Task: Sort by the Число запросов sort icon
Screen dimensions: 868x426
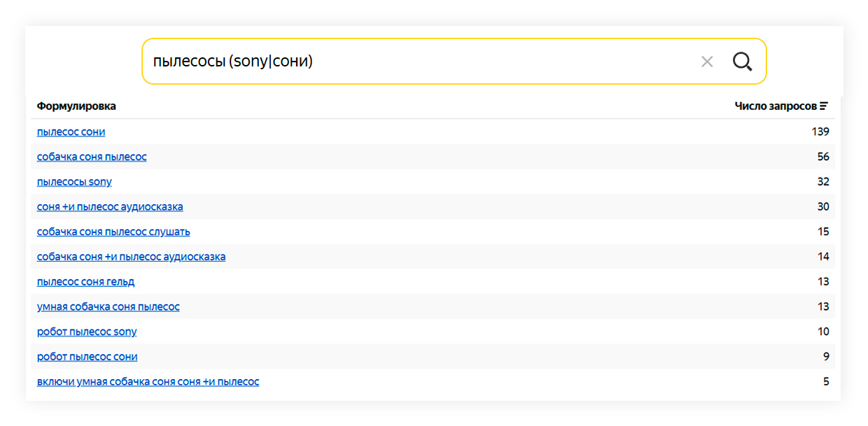Action: click(x=824, y=106)
